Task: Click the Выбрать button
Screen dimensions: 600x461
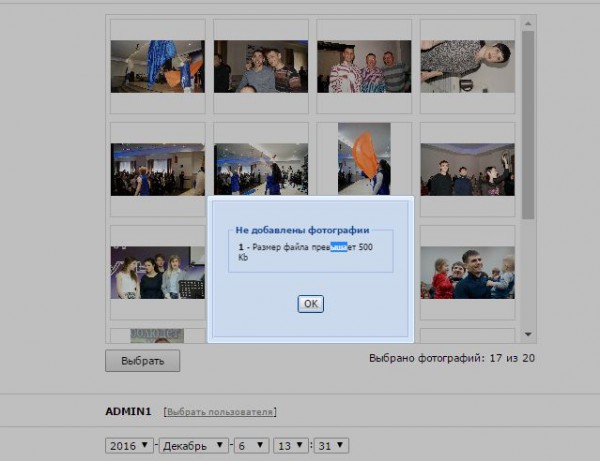Action: click(x=142, y=360)
